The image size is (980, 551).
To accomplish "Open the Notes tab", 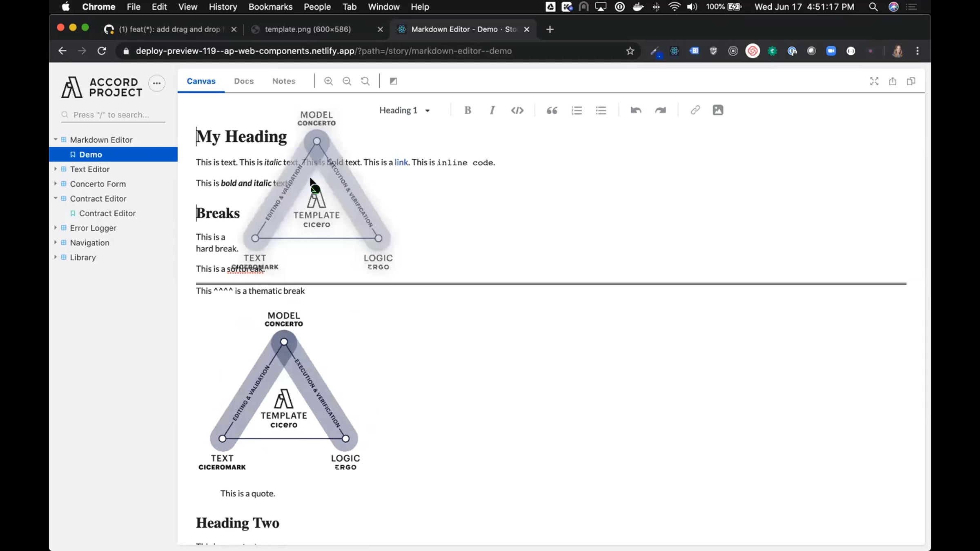I will (284, 81).
